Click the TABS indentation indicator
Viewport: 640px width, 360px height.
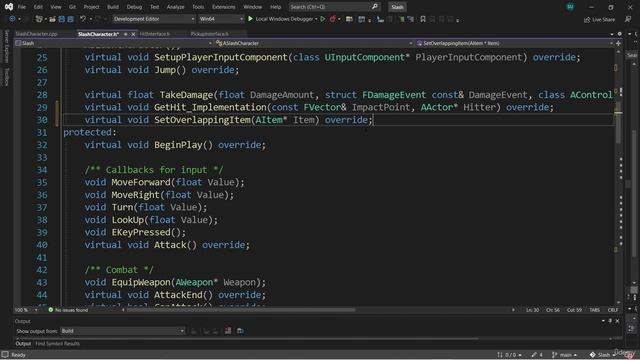coord(595,310)
